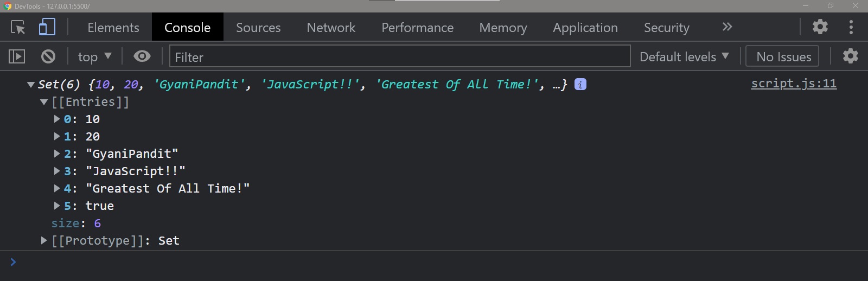Click the blue info icon beside Set
The width and height of the screenshot is (868, 281).
coord(580,85)
